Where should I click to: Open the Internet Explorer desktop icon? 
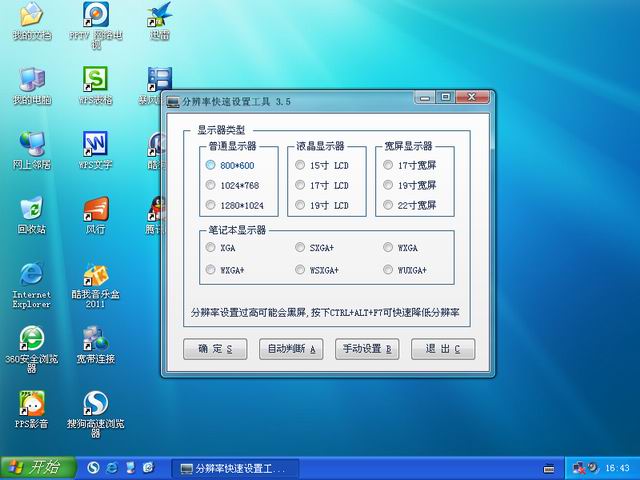point(31,274)
